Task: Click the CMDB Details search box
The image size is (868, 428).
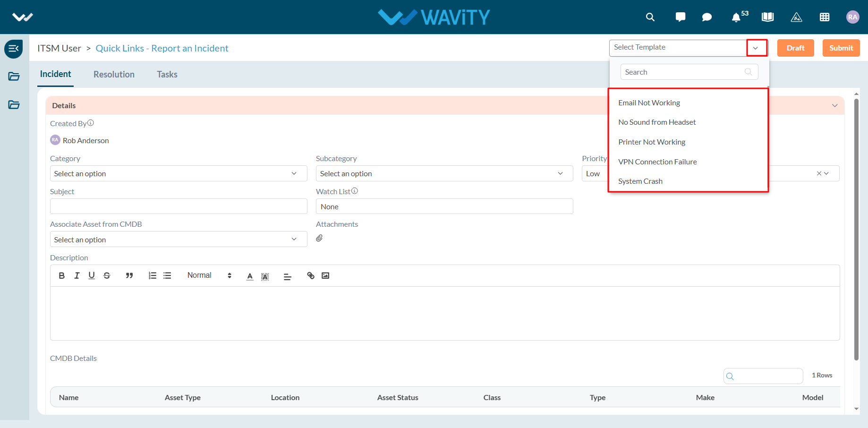Action: click(x=763, y=376)
